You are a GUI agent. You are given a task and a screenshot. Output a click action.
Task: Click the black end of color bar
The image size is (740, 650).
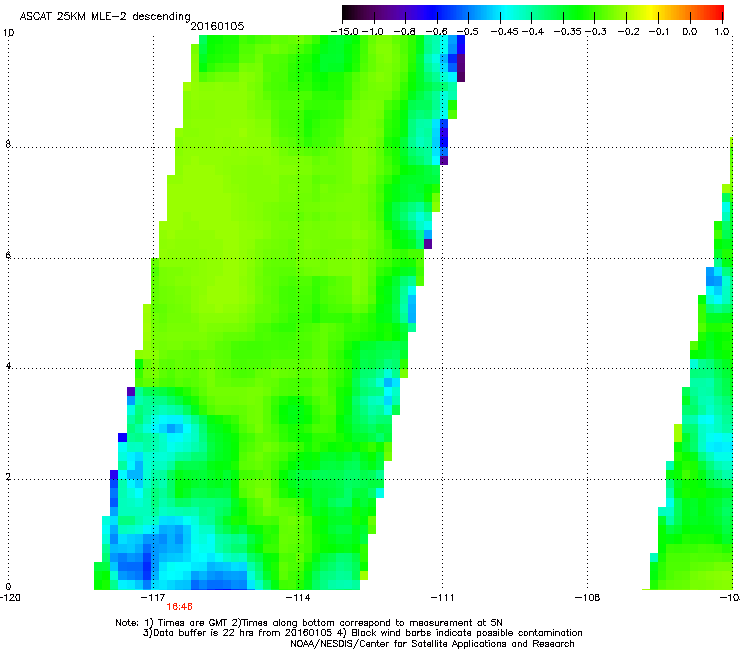pos(348,13)
